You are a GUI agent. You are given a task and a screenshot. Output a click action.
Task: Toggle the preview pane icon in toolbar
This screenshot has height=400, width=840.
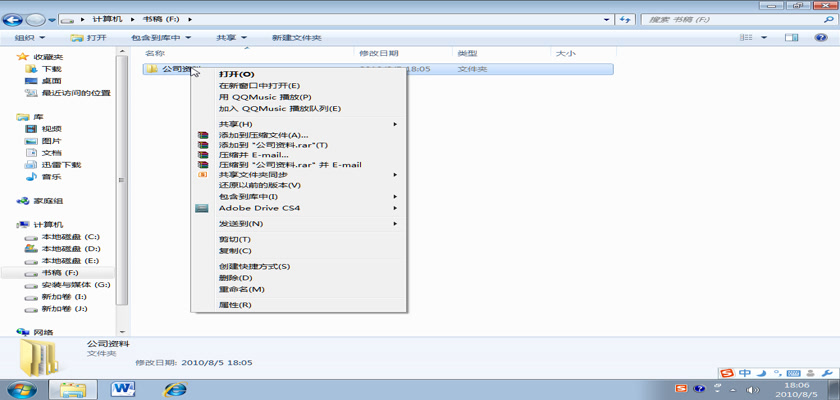pos(792,38)
